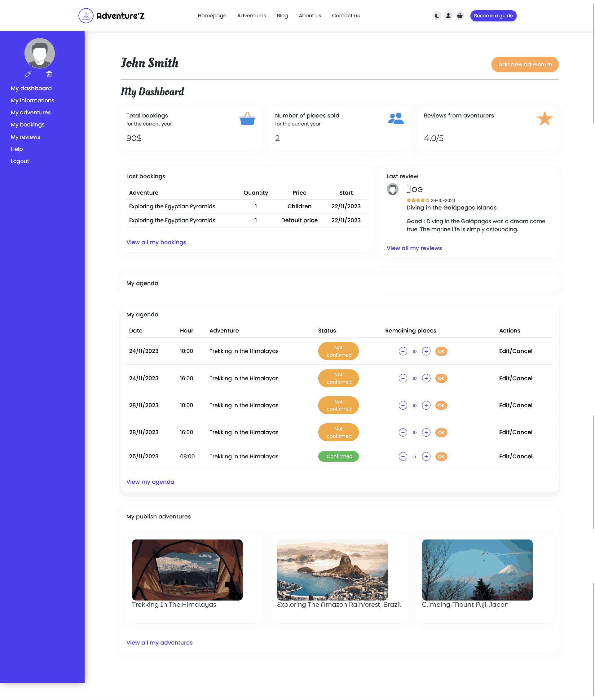Viewport: 595px width, 700px height.
Task: Increase places for 28/11/2023 10:00 row
Action: coord(426,405)
